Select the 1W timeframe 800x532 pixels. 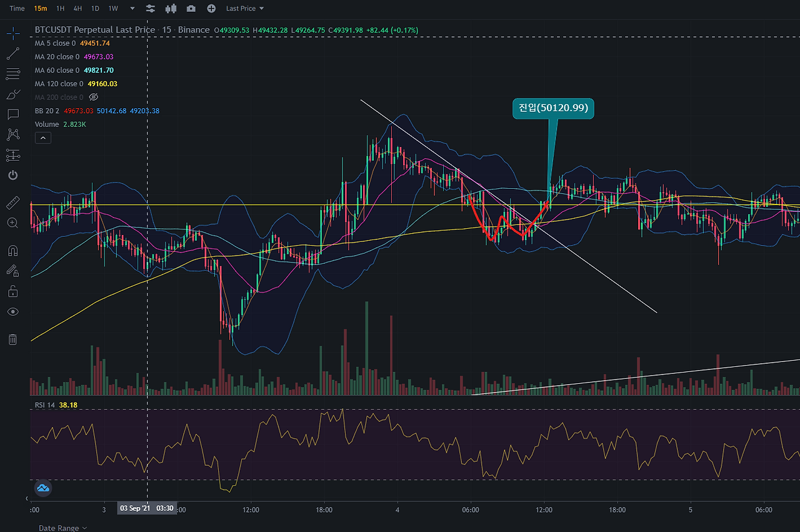point(113,9)
